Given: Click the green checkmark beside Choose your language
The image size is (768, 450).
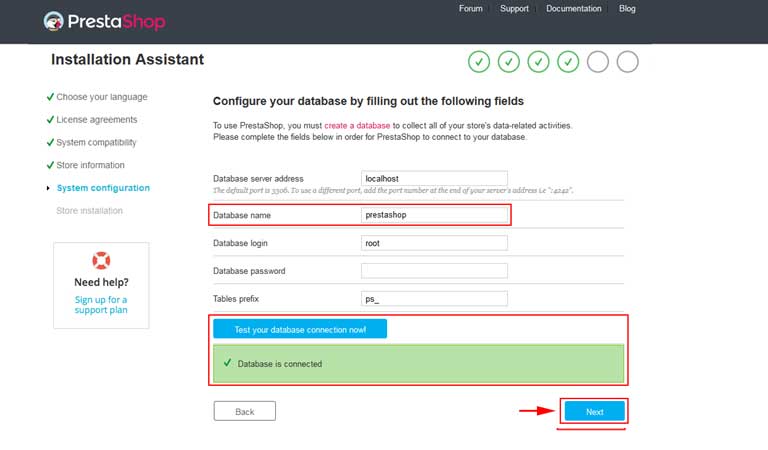Looking at the screenshot, I should point(50,97).
